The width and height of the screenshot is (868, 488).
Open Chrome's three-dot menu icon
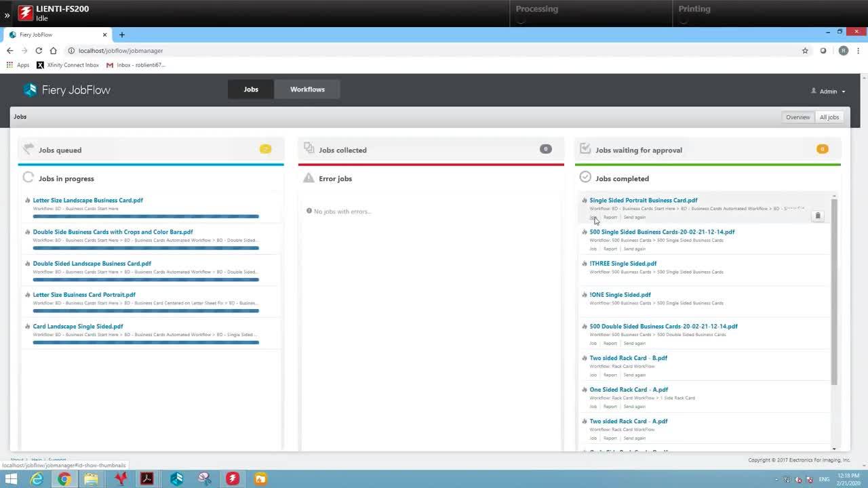(x=858, y=51)
